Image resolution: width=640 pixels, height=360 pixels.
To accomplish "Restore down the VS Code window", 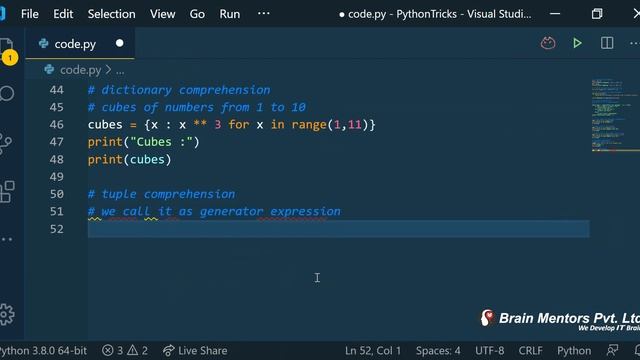I will (597, 14).
